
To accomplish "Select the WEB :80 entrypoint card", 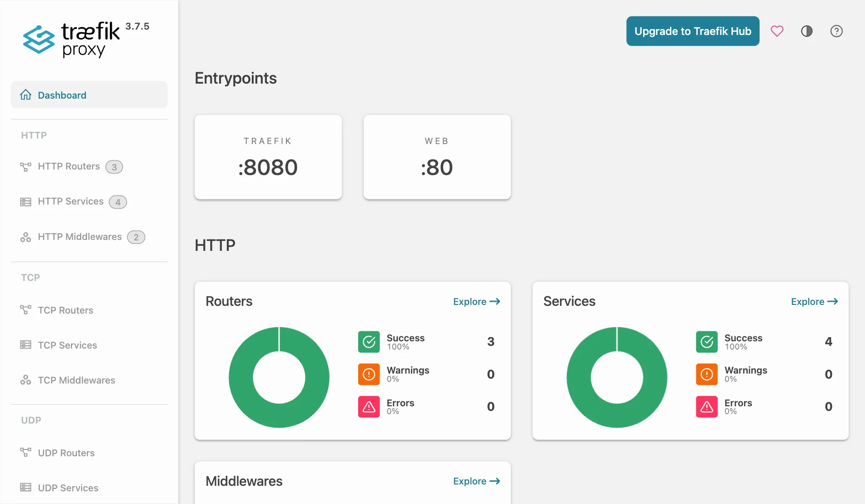I will (x=437, y=157).
